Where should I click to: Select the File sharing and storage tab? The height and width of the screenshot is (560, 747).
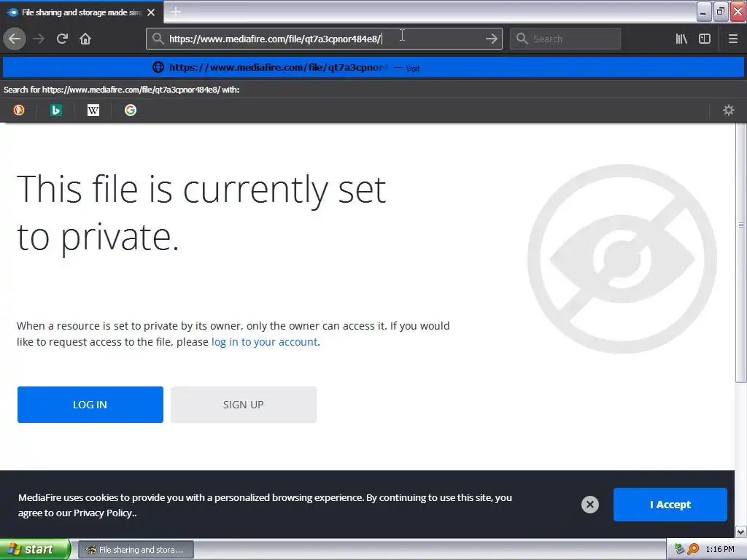point(82,12)
